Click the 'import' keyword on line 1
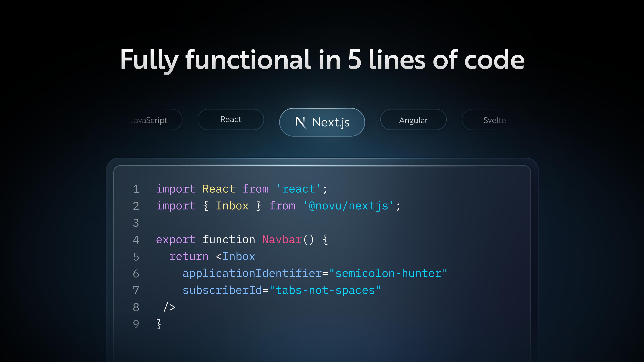The image size is (644, 362). 175,189
